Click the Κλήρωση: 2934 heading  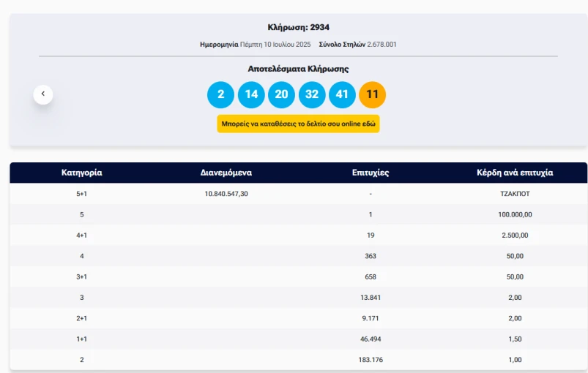click(x=299, y=27)
